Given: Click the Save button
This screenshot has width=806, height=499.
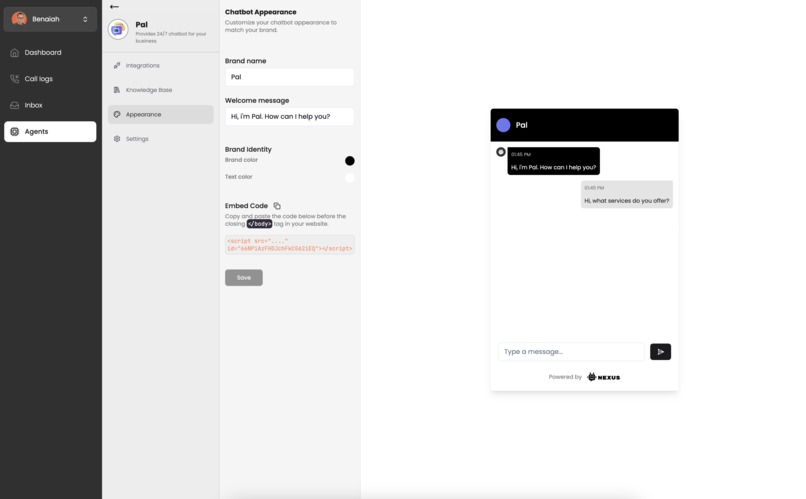Looking at the screenshot, I should (x=244, y=278).
